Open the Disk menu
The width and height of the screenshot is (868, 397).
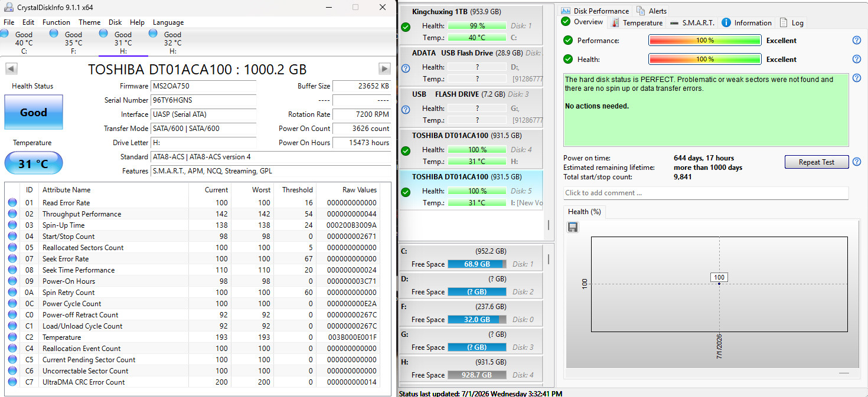pyautogui.click(x=115, y=22)
